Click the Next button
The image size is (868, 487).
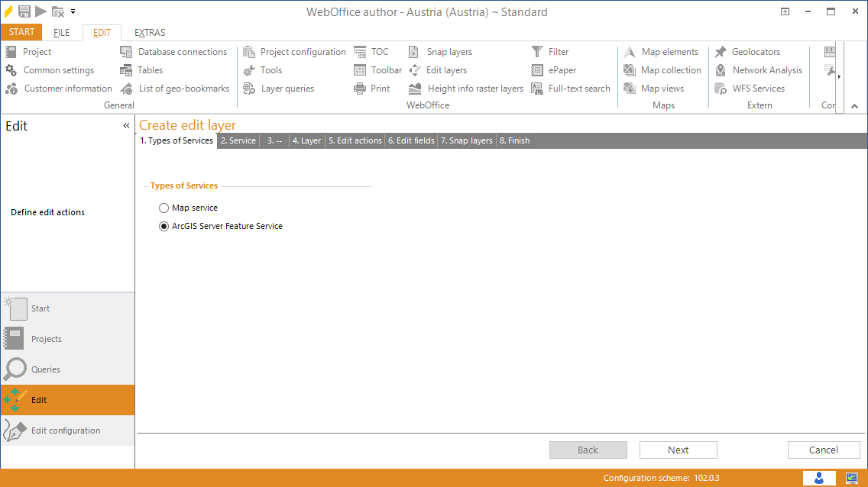tap(678, 450)
